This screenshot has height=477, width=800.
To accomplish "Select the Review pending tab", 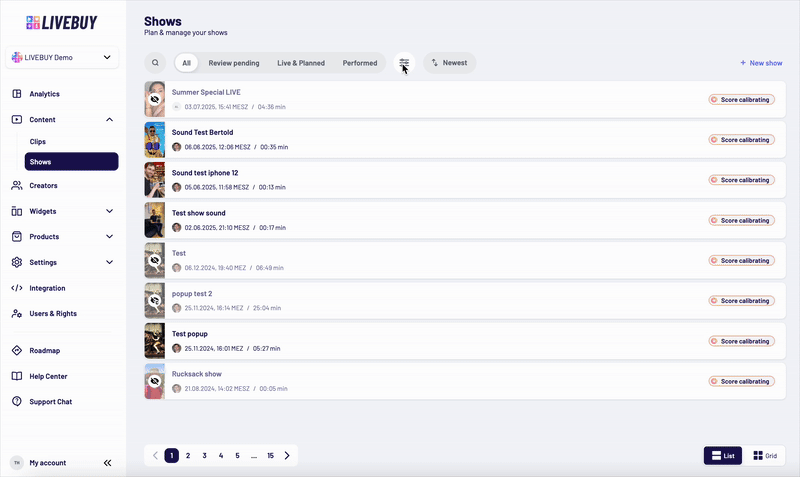I will (x=234, y=63).
